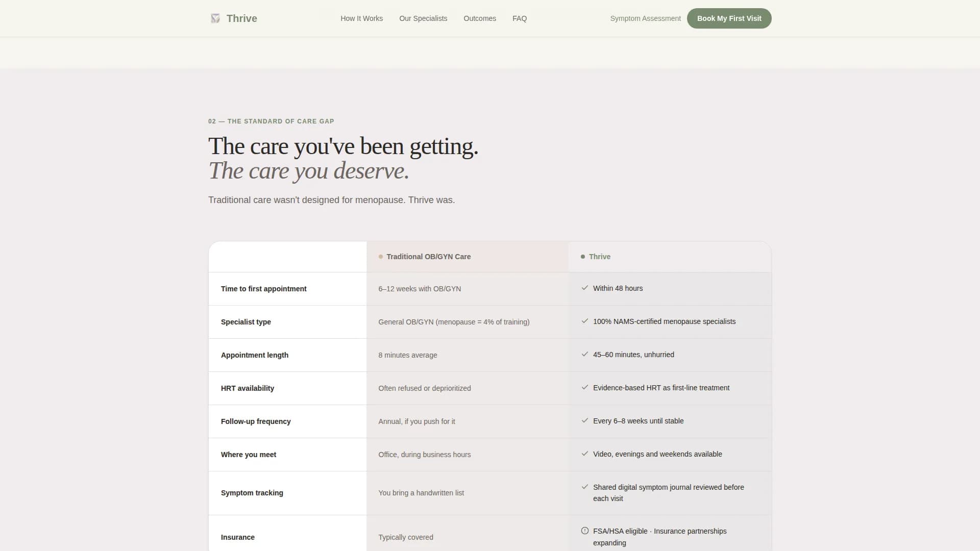The height and width of the screenshot is (551, 980).
Task: Click Annual, if you push for it
Action: pos(416,421)
